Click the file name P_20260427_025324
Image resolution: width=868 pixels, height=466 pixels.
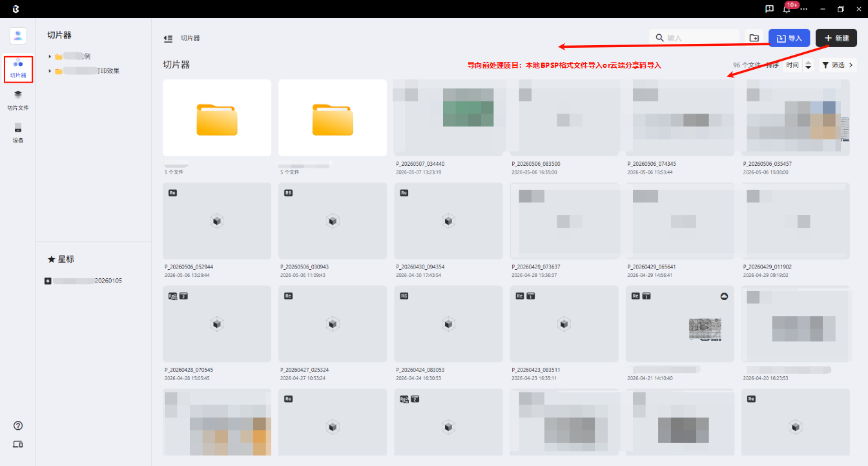(x=304, y=370)
